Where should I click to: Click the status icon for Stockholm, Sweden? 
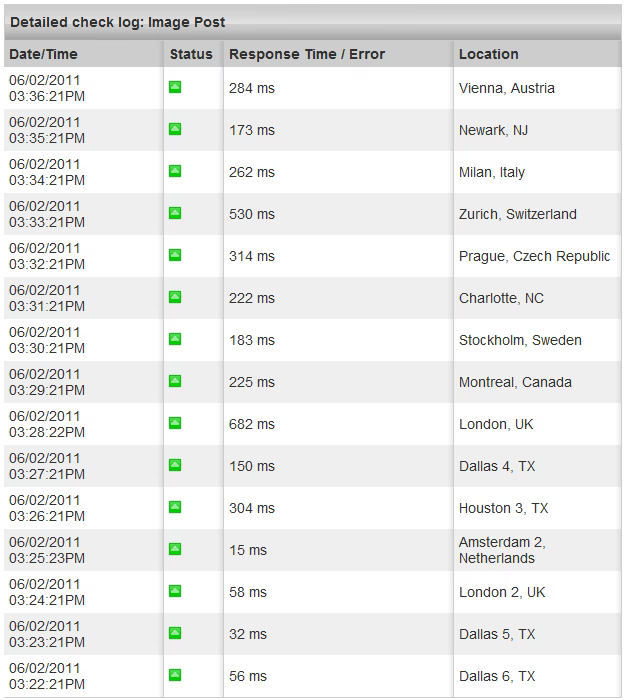175,339
